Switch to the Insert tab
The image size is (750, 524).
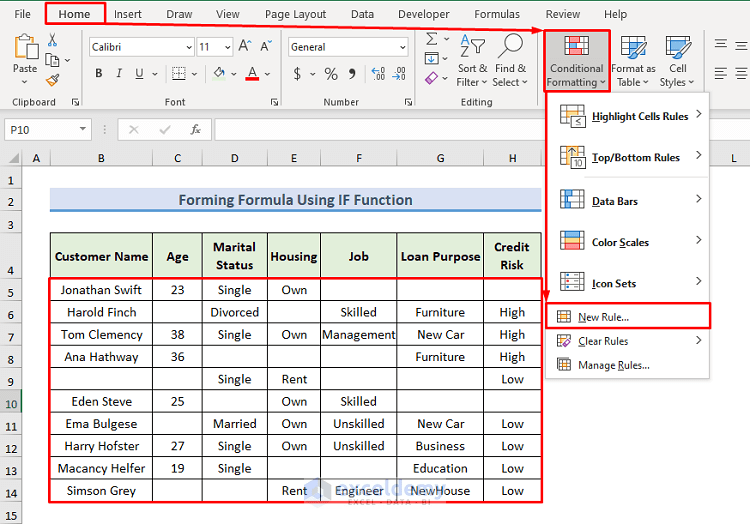pos(128,14)
